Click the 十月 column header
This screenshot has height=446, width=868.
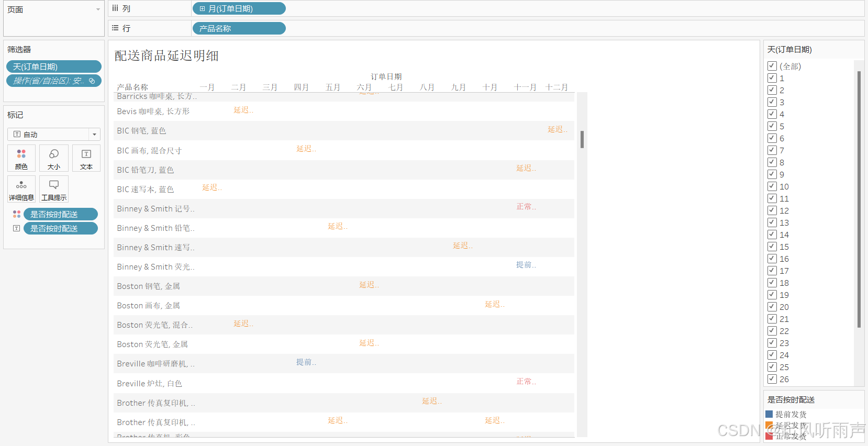click(490, 87)
